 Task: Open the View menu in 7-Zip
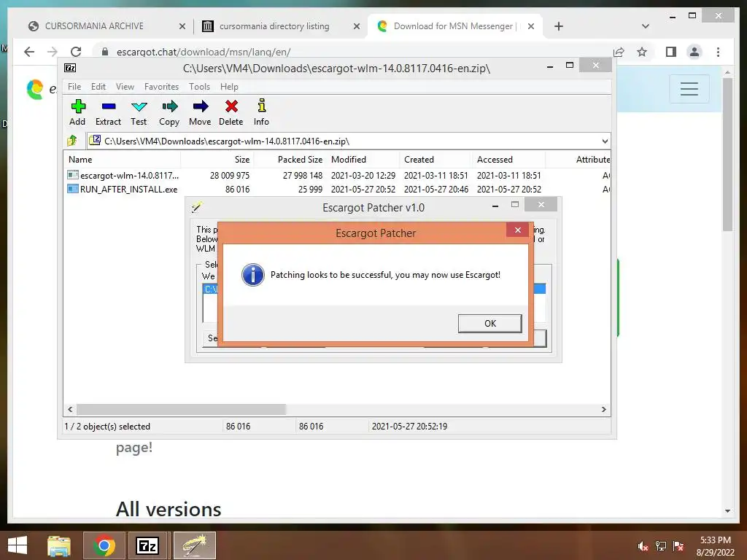pyautogui.click(x=125, y=87)
